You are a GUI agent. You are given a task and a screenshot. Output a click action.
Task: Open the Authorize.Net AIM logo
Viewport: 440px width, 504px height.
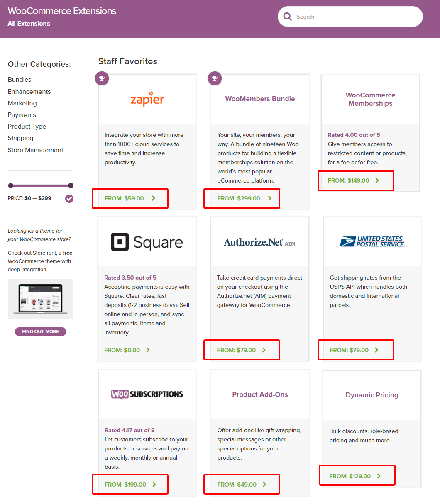pyautogui.click(x=260, y=242)
